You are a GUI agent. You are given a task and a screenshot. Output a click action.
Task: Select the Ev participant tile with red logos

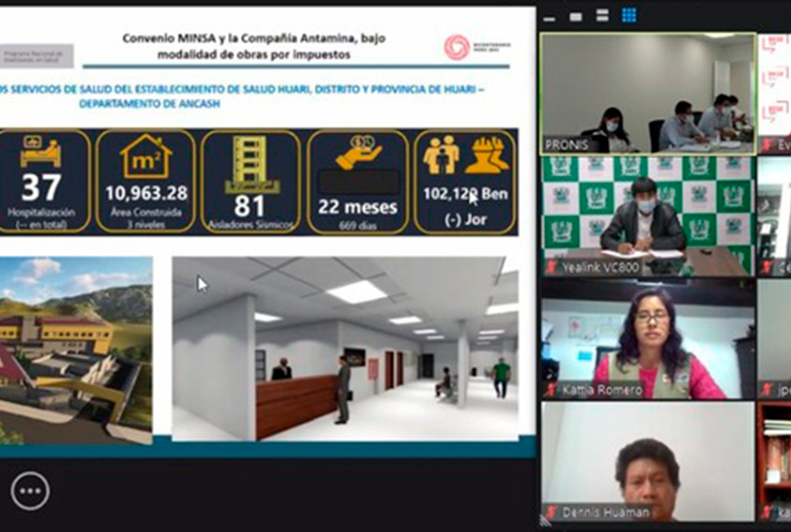click(774, 94)
